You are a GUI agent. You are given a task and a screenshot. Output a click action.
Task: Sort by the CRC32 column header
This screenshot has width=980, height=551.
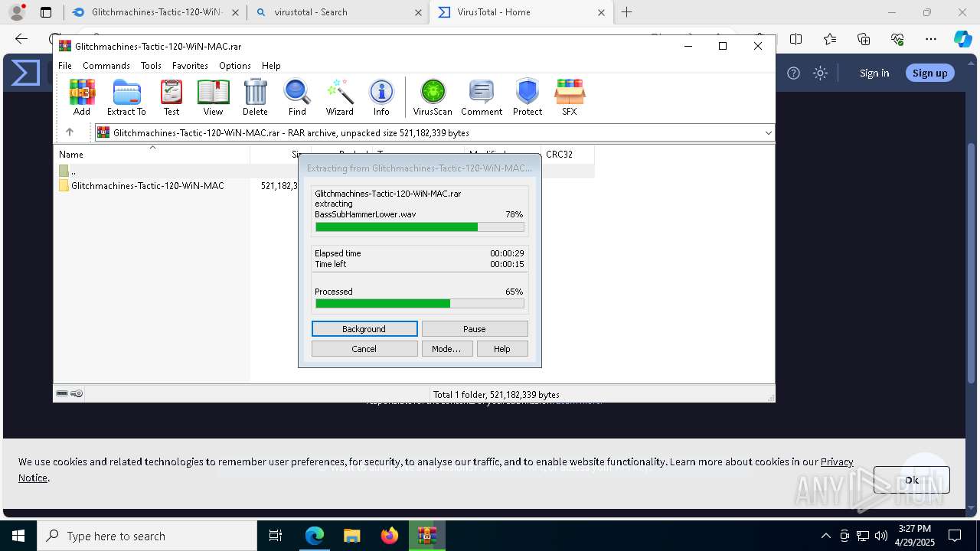(x=567, y=154)
